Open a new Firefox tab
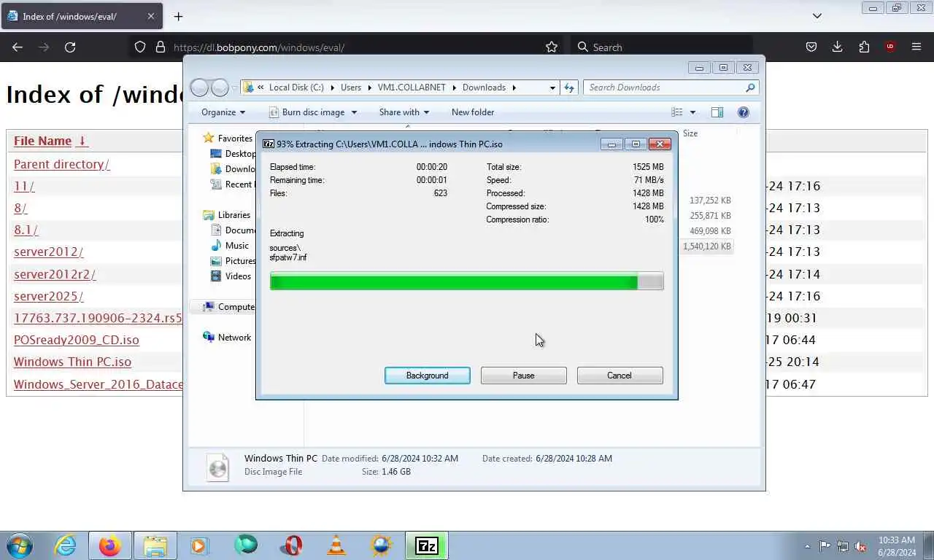 [x=178, y=16]
